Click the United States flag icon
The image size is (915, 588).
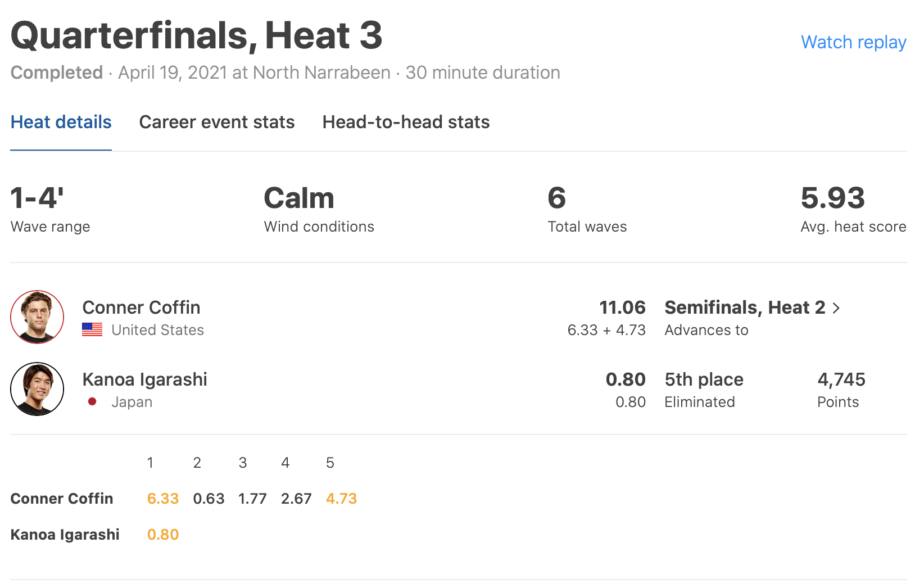92,329
